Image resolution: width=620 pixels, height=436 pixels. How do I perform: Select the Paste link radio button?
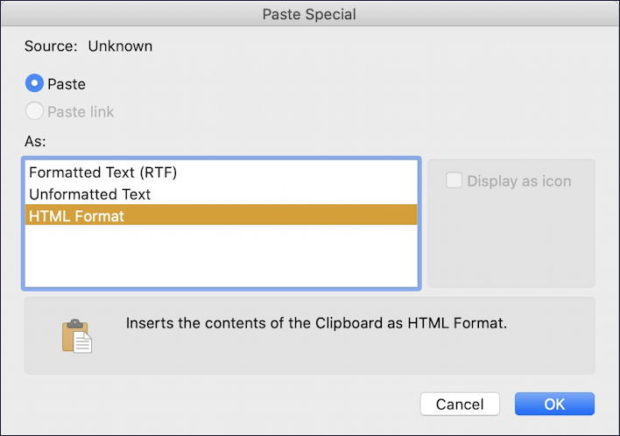(x=34, y=112)
